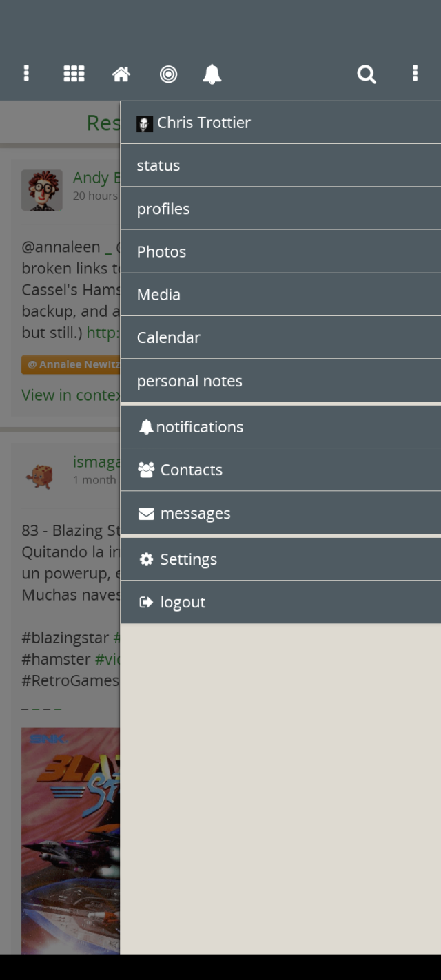Select the community/circles target icon
Viewport: 441px width, 980px height.
(169, 74)
